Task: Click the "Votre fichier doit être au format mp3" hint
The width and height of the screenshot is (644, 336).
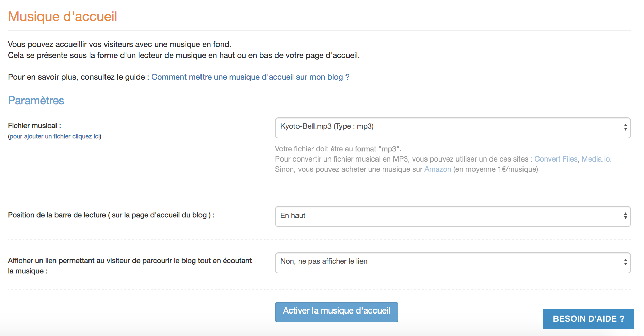Action: click(x=338, y=149)
